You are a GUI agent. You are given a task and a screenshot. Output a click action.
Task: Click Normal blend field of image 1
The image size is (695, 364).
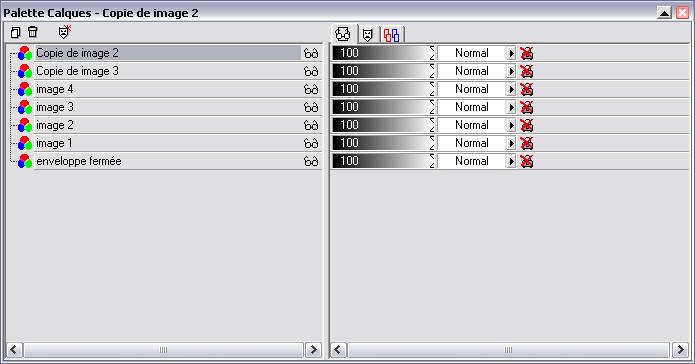(472, 143)
